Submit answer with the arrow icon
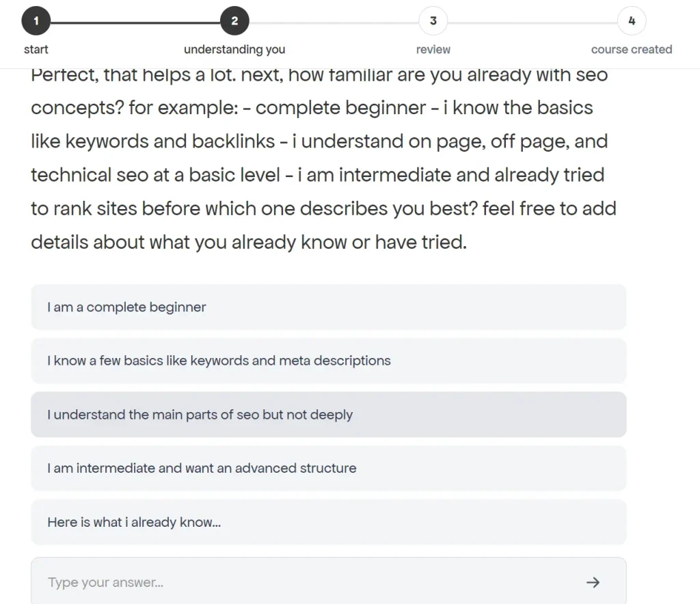This screenshot has height=604, width=700. point(593,582)
